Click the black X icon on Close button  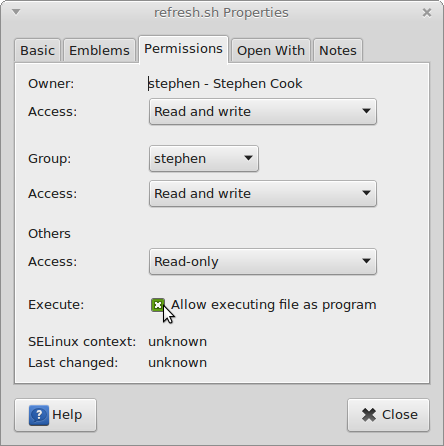369,415
